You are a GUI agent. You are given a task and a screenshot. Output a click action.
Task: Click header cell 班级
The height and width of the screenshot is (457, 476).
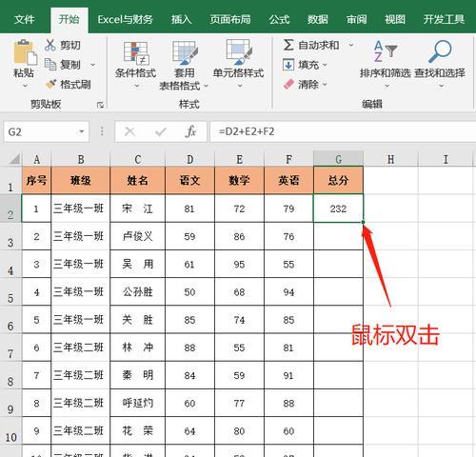click(x=81, y=180)
